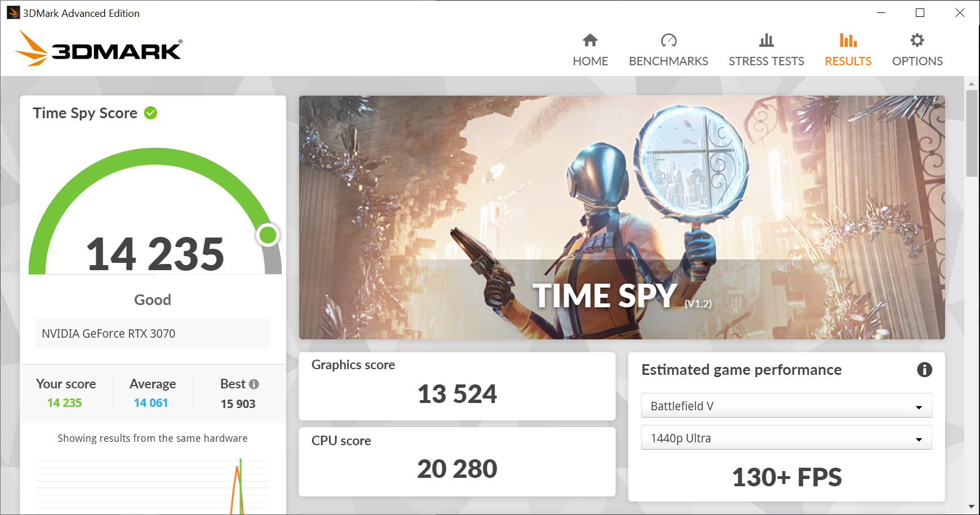Open Benchmarks via the gauge icon
980x515 pixels.
click(669, 40)
